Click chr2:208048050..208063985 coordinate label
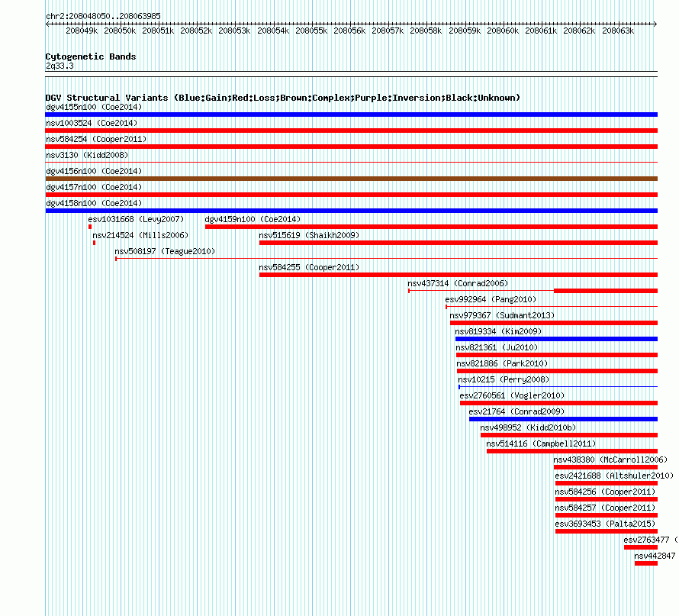 tap(103, 16)
